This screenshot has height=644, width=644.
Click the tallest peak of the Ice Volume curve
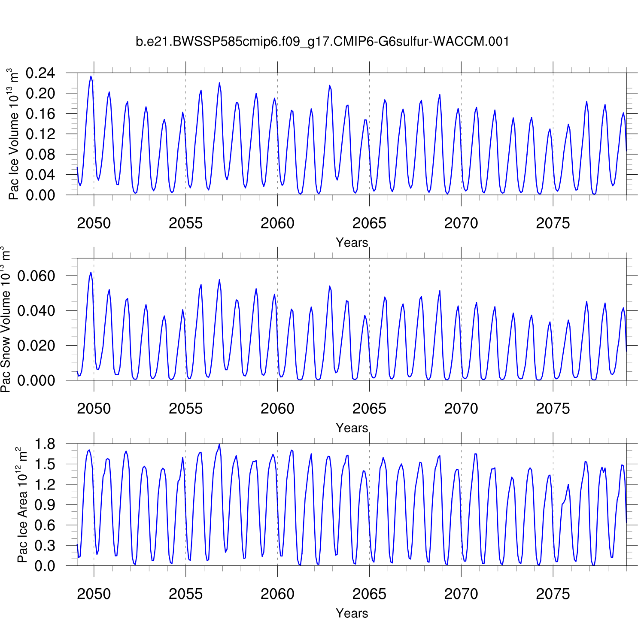tap(91, 77)
